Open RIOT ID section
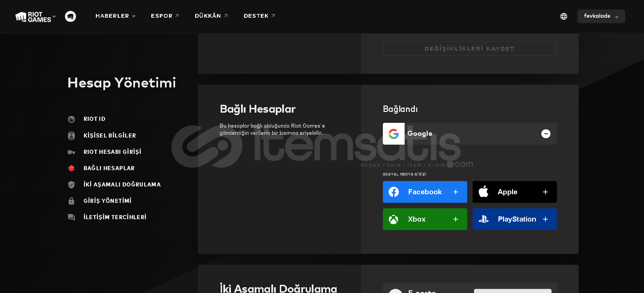644x293 pixels. pyautogui.click(x=95, y=119)
